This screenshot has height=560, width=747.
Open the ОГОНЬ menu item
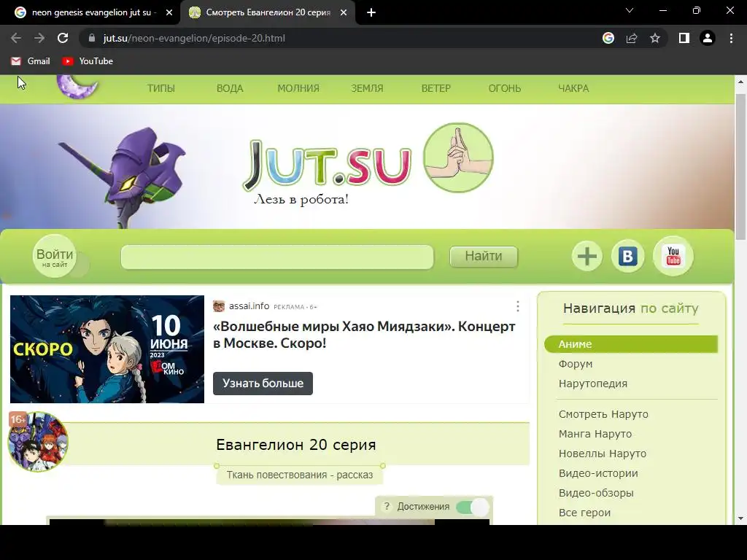(505, 88)
